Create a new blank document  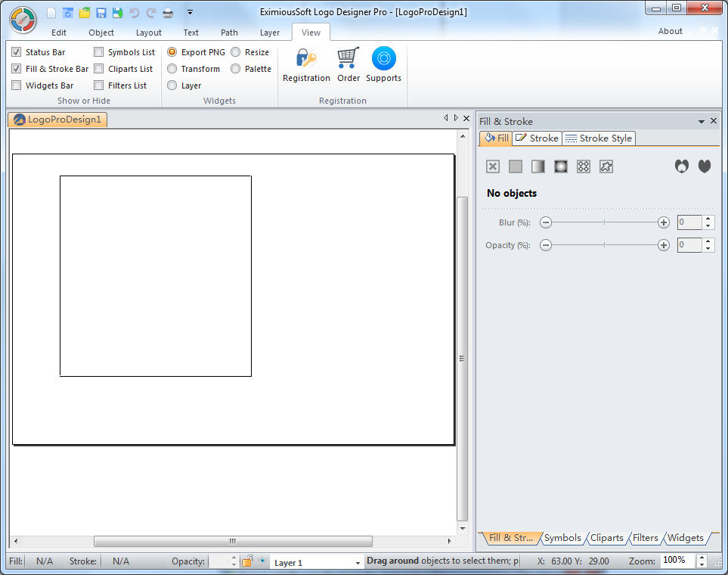(x=51, y=13)
